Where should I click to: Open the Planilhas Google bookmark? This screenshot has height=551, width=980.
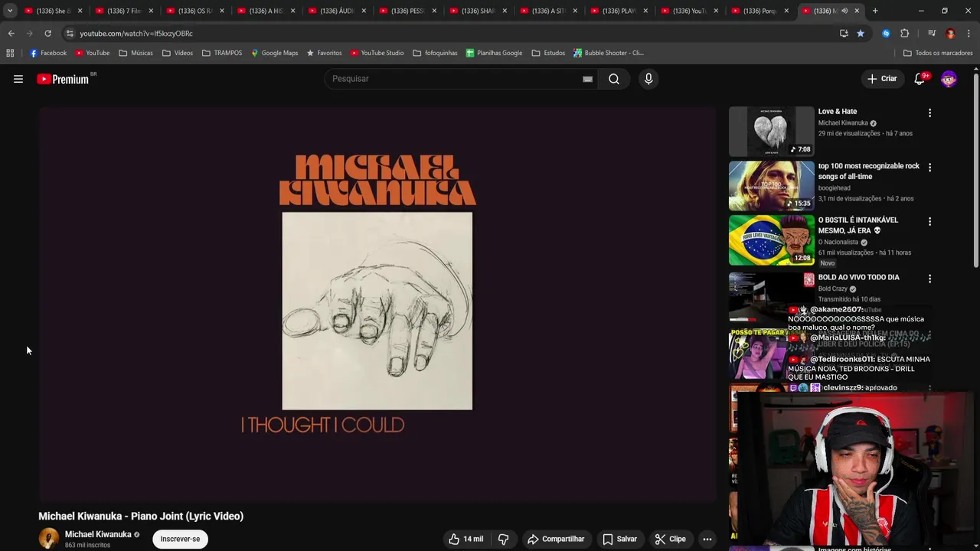tap(494, 53)
